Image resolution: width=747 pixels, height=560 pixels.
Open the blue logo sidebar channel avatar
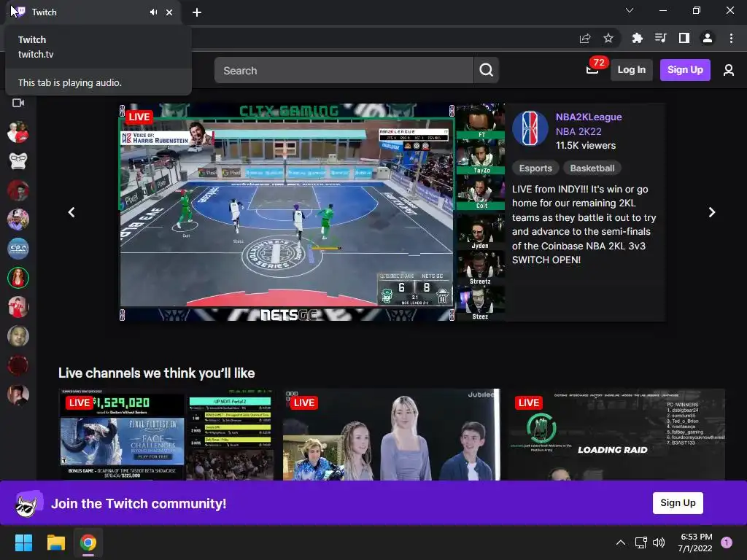pos(18,249)
